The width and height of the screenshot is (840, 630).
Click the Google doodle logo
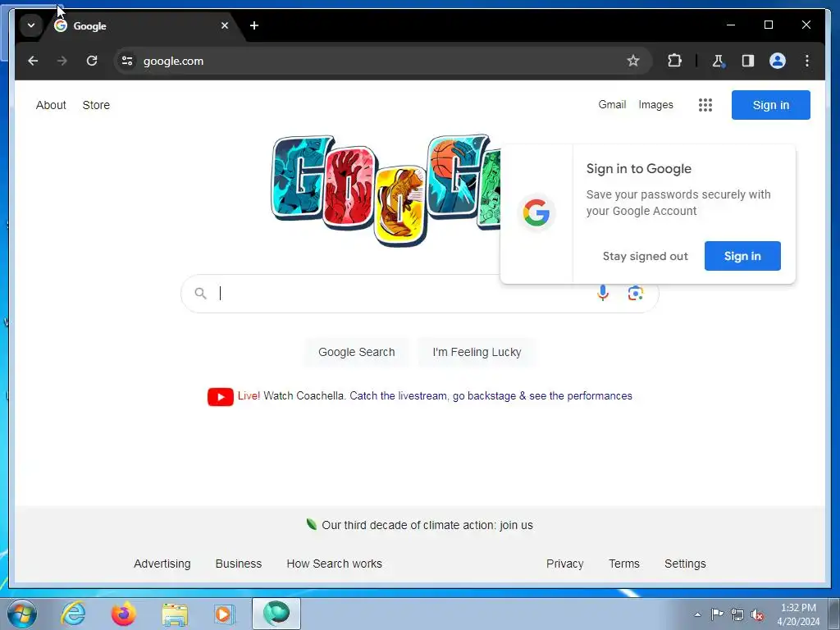click(x=386, y=189)
